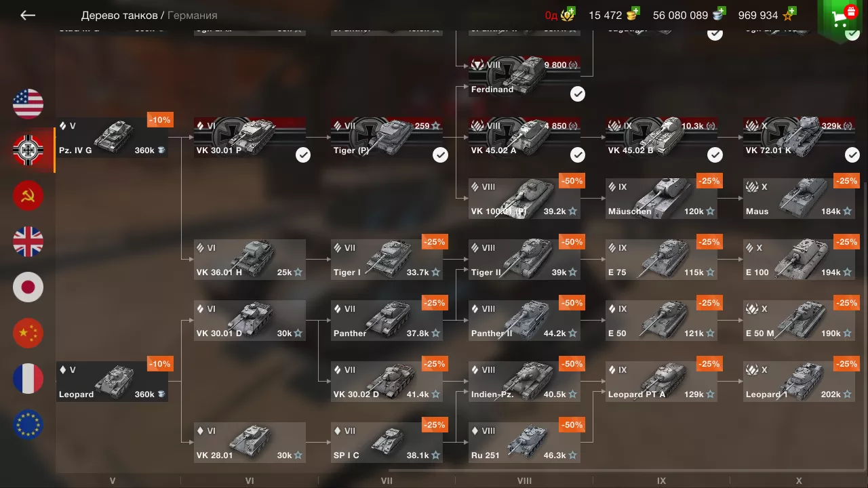This screenshot has height=488, width=868.
Task: Select the China nation flag
Action: click(x=28, y=333)
